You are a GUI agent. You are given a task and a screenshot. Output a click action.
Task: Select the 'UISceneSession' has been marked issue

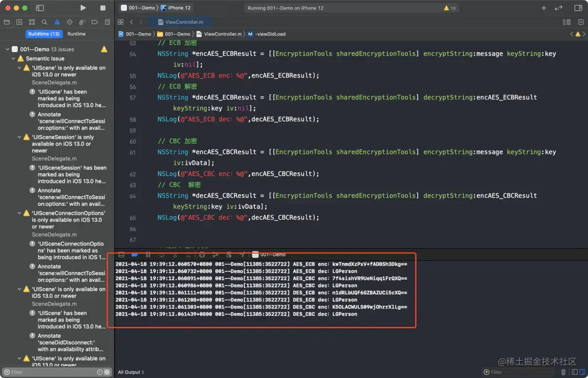[x=68, y=175]
